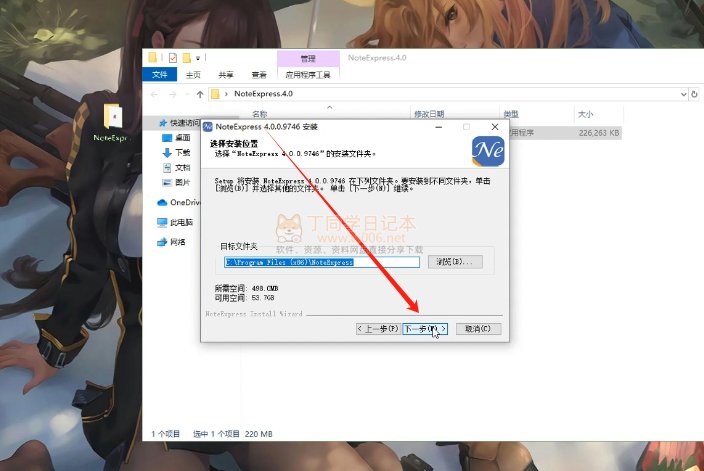
Task: Go back with 上一步(P) in the installer
Action: [x=378, y=329]
